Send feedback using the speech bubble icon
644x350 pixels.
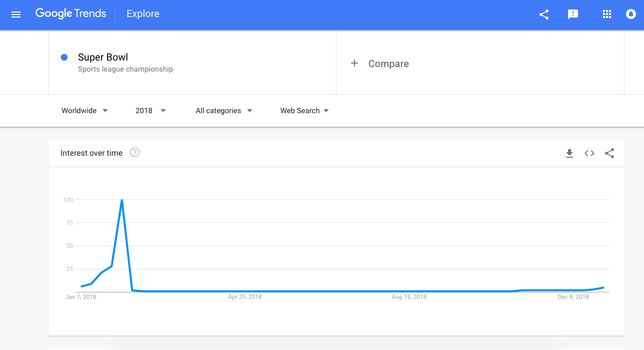pyautogui.click(x=572, y=15)
